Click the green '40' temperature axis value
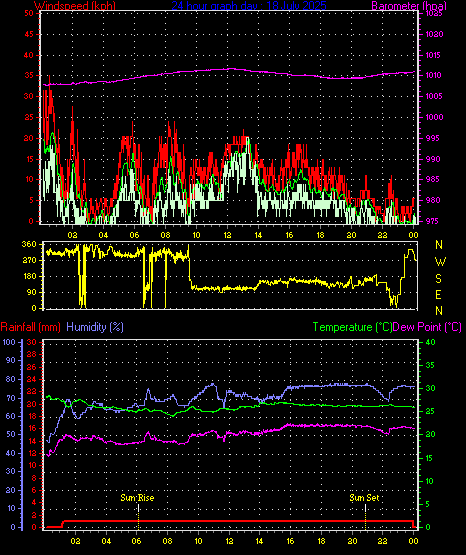 click(x=430, y=342)
